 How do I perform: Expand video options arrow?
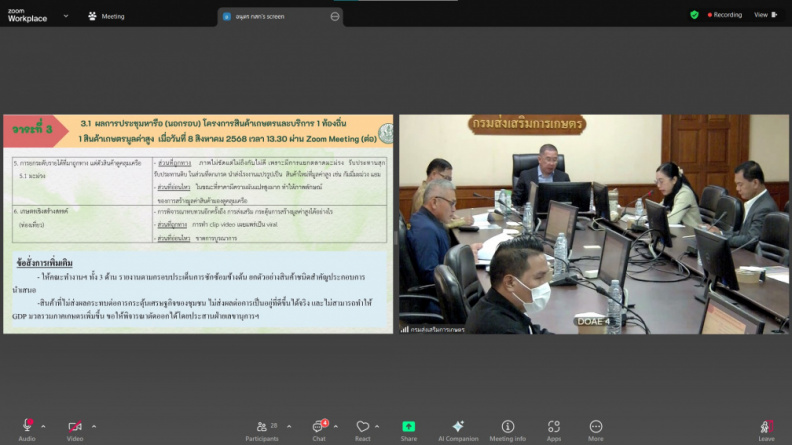click(x=94, y=426)
